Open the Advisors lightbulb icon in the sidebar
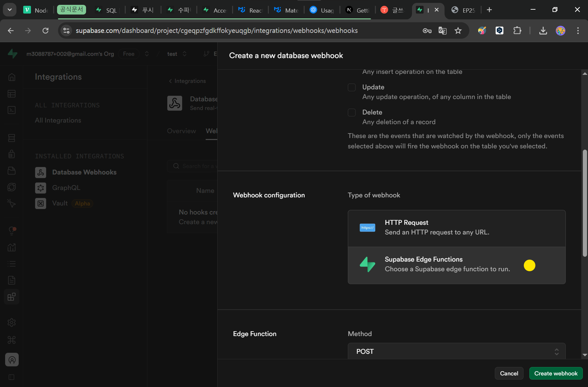 coord(12,231)
